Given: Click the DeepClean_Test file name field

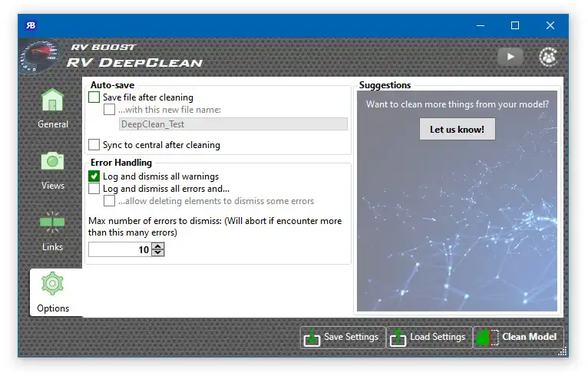Looking at the screenshot, I should click(x=233, y=124).
